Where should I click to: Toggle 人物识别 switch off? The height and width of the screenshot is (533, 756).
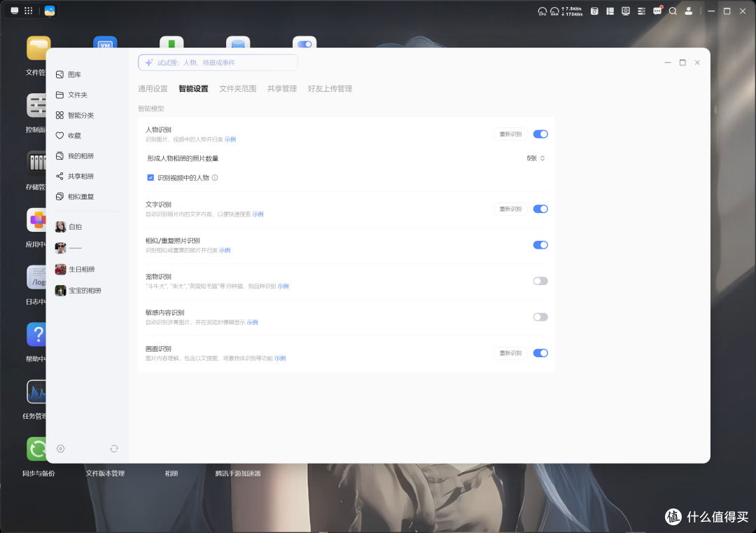click(x=540, y=134)
